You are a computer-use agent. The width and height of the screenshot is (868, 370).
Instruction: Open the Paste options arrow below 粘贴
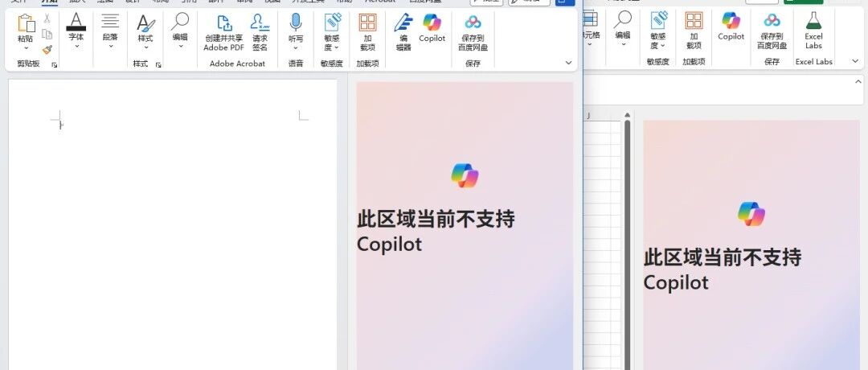tap(26, 47)
